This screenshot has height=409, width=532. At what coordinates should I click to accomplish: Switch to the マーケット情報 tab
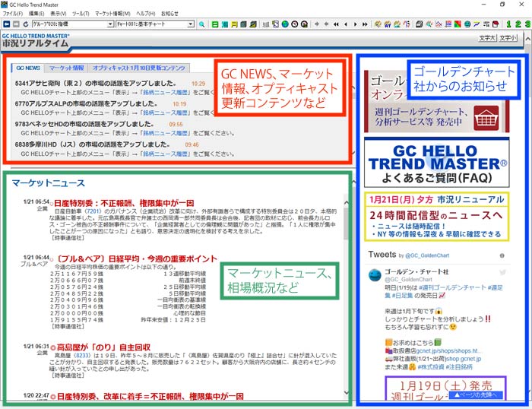67,68
